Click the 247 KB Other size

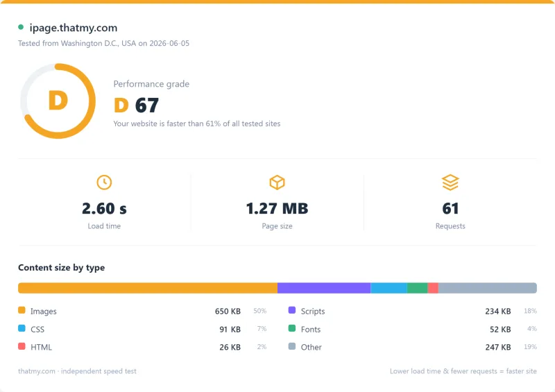point(498,347)
